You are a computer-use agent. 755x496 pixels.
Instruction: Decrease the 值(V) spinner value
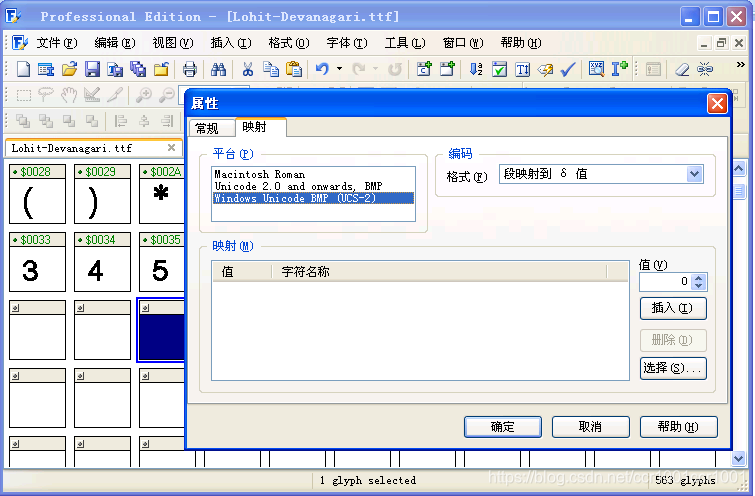698,286
